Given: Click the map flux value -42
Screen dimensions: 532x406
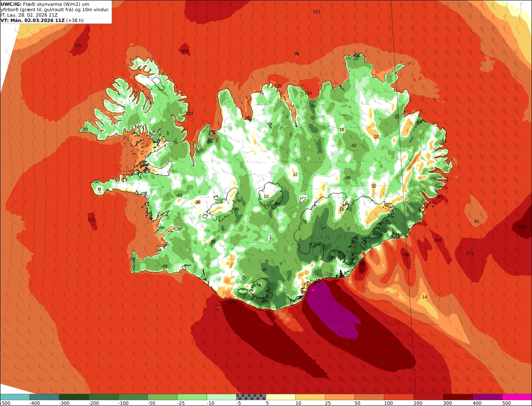Looking at the screenshot, I should tap(353, 145).
